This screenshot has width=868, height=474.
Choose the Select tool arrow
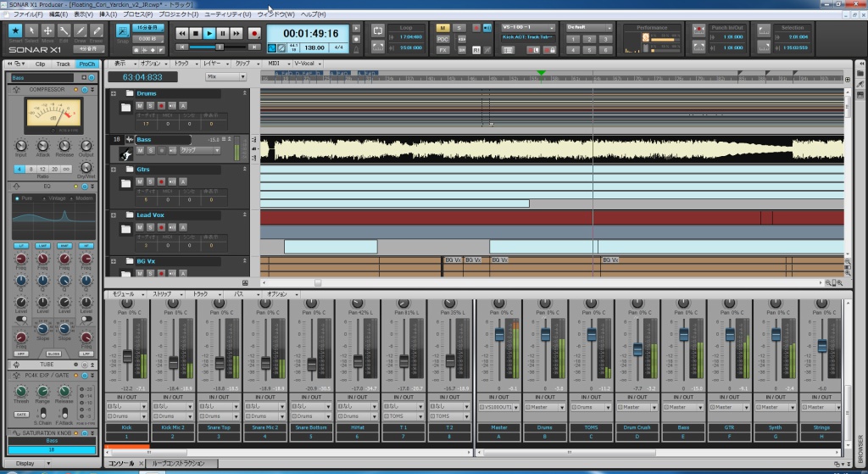[x=31, y=31]
